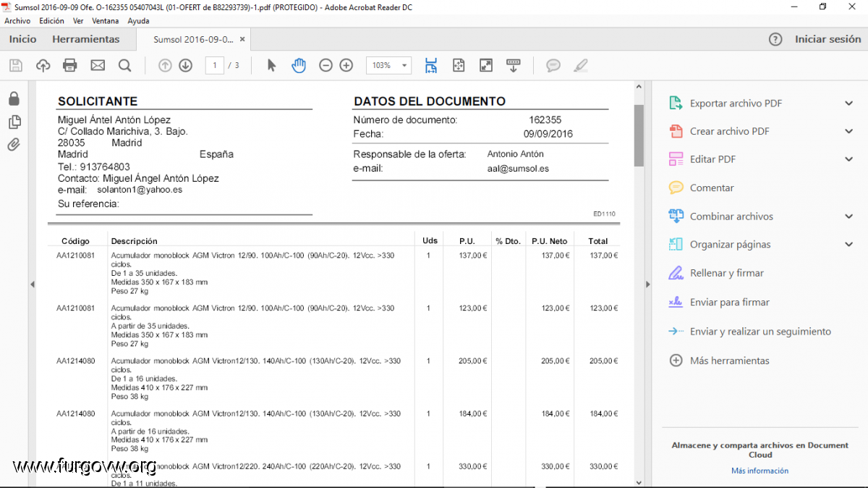Screen dimensions: 868x488
Task: Click the Save file icon
Action: (15, 66)
